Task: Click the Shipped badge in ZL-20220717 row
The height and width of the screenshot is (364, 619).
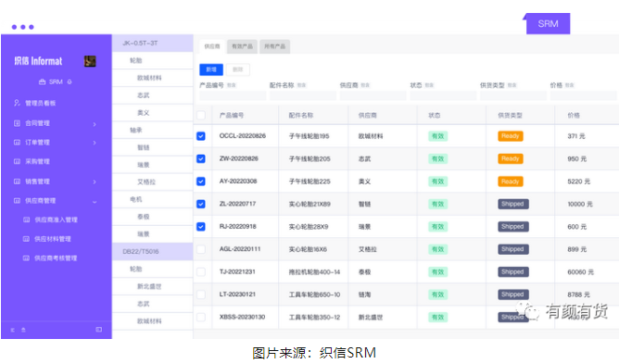Action: (x=512, y=204)
